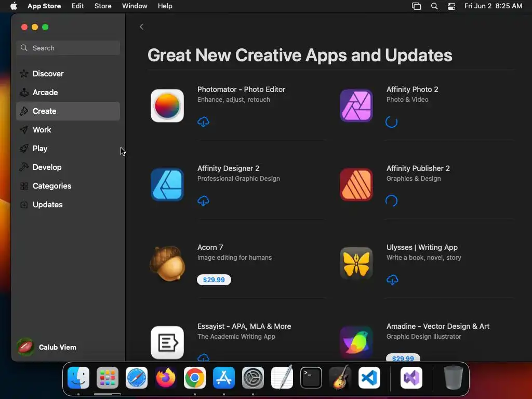Select the Create sidebar item
Screen dimensions: 532x399
(x=68, y=111)
